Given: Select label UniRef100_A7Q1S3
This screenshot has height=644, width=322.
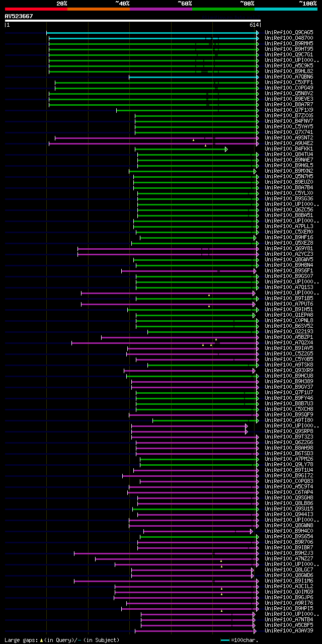Looking at the screenshot, I should [x=288, y=287].
